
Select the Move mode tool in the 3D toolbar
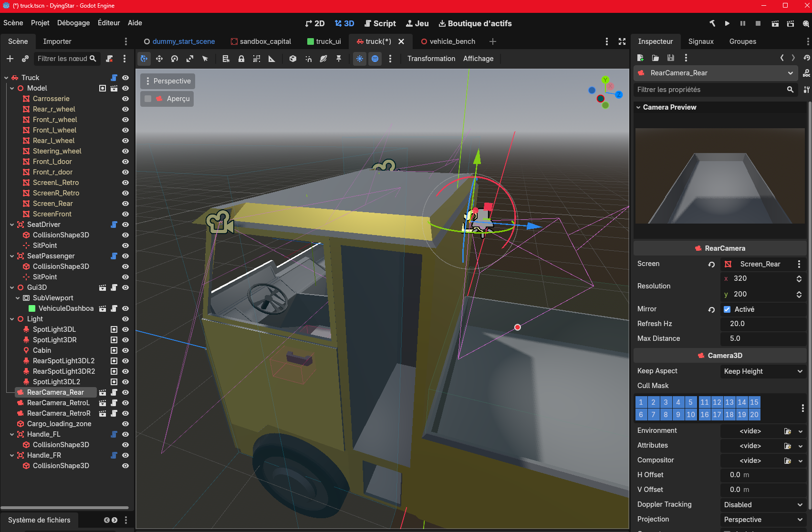click(159, 59)
